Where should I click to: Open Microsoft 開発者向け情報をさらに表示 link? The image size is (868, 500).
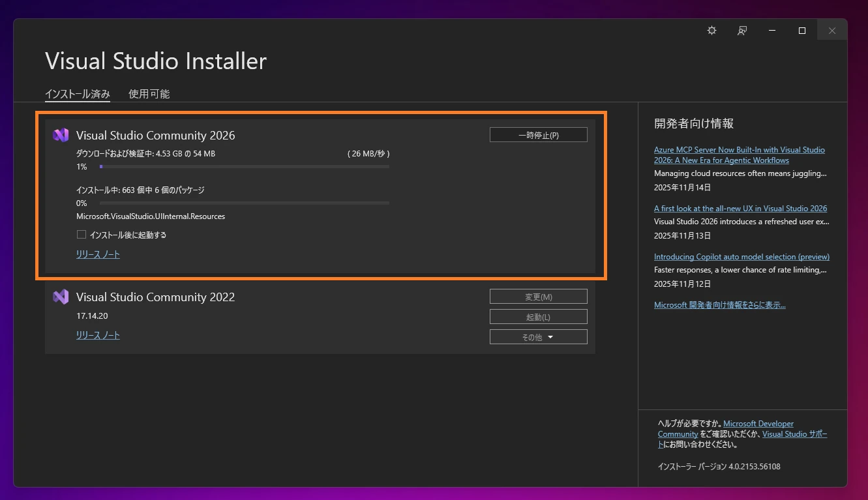[x=720, y=304]
